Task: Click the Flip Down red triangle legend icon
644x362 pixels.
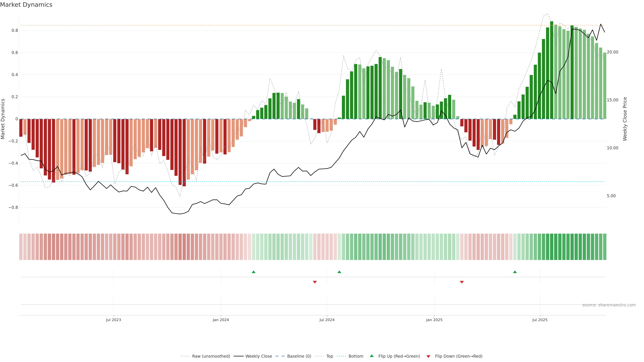Action: [428, 356]
